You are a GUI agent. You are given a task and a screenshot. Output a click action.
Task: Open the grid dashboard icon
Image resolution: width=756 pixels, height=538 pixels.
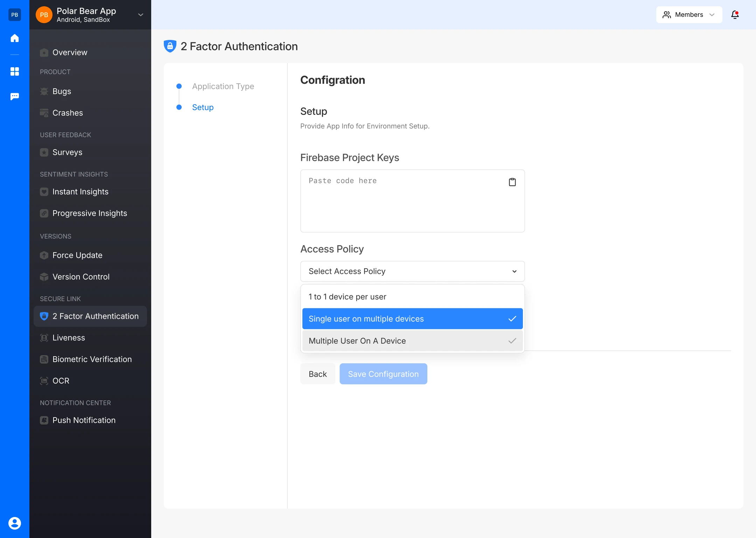(15, 71)
